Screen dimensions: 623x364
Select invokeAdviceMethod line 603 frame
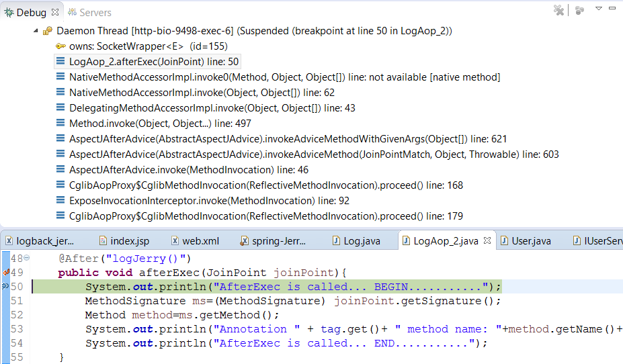tap(314, 154)
